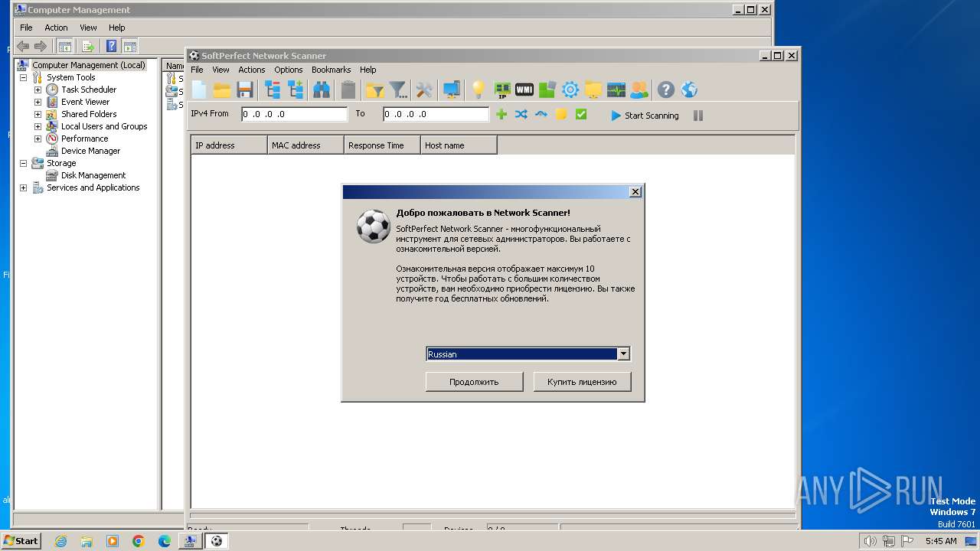Click the Pause scanning button

coord(698,116)
